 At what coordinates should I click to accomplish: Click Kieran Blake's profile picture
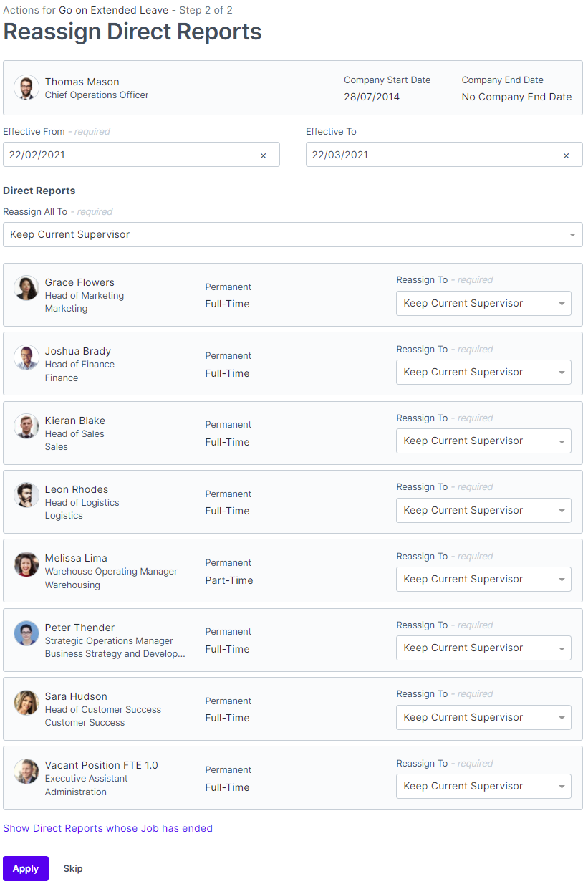coord(26,426)
